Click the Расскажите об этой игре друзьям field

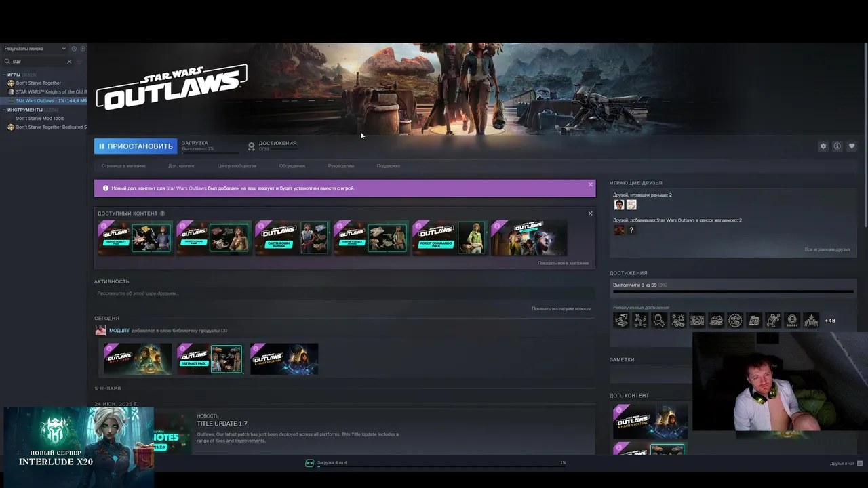tap(344, 293)
